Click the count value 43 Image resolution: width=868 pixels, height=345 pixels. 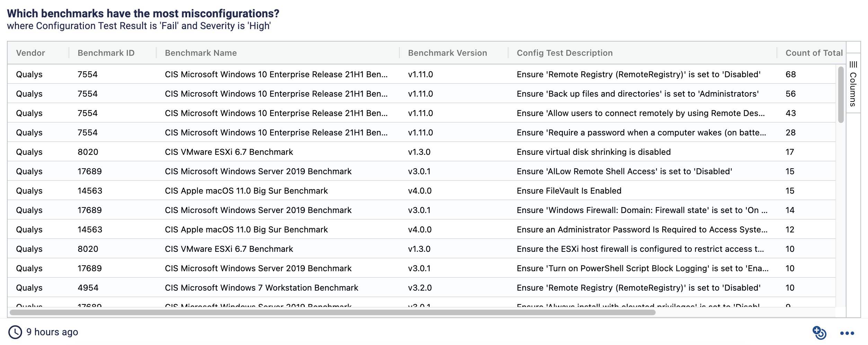pos(791,113)
